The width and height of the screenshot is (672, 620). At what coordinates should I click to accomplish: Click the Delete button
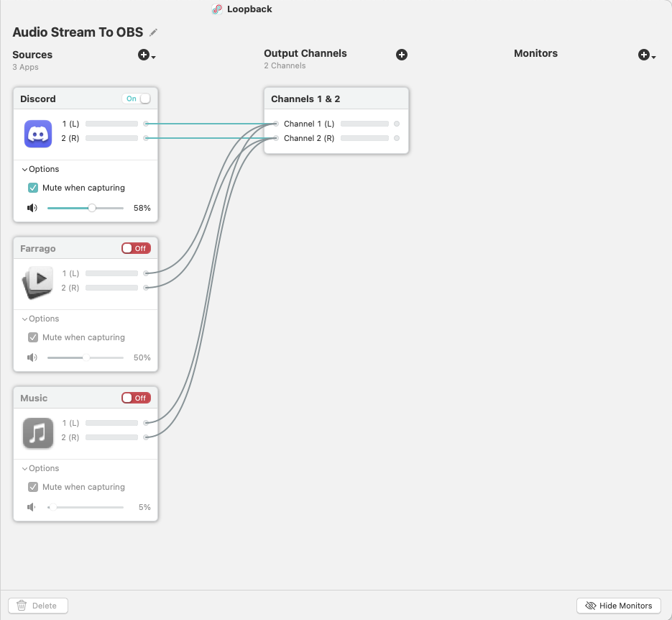pyautogui.click(x=38, y=606)
